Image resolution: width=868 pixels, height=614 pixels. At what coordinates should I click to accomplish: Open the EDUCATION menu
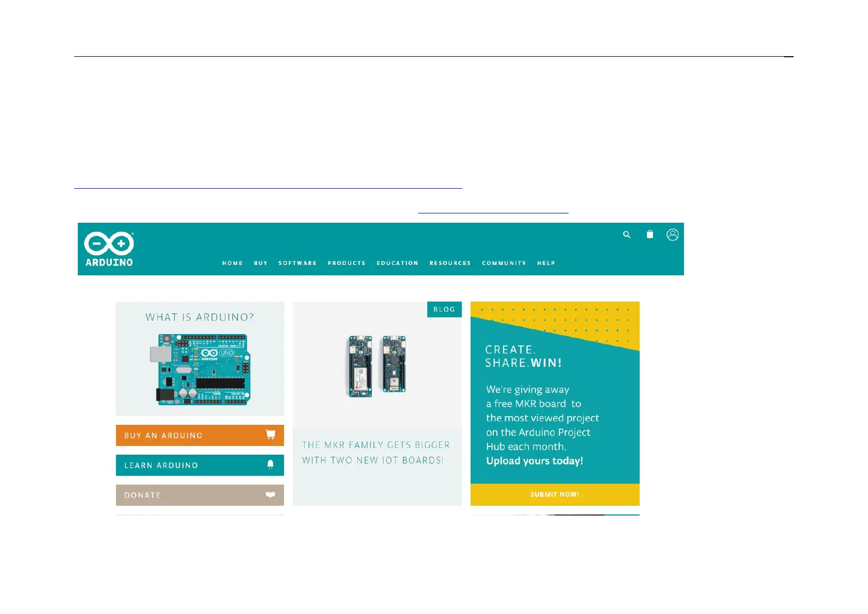pos(397,263)
